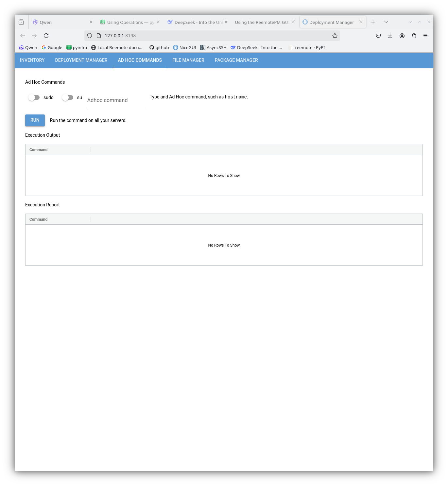Open the github bookmark link
The height and width of the screenshot is (486, 448).
pyautogui.click(x=159, y=47)
